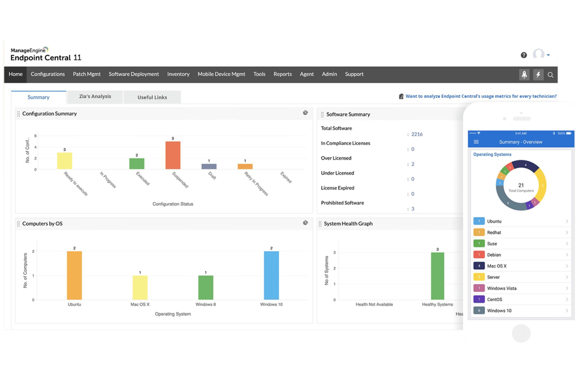
Task: Expand the CentOS row chevron in mobile list
Action: (567, 299)
